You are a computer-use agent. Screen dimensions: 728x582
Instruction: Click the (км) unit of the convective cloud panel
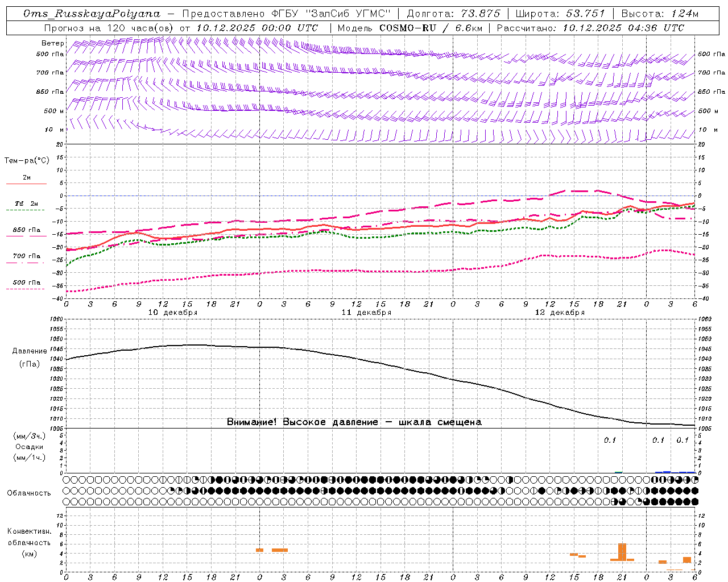click(x=30, y=554)
